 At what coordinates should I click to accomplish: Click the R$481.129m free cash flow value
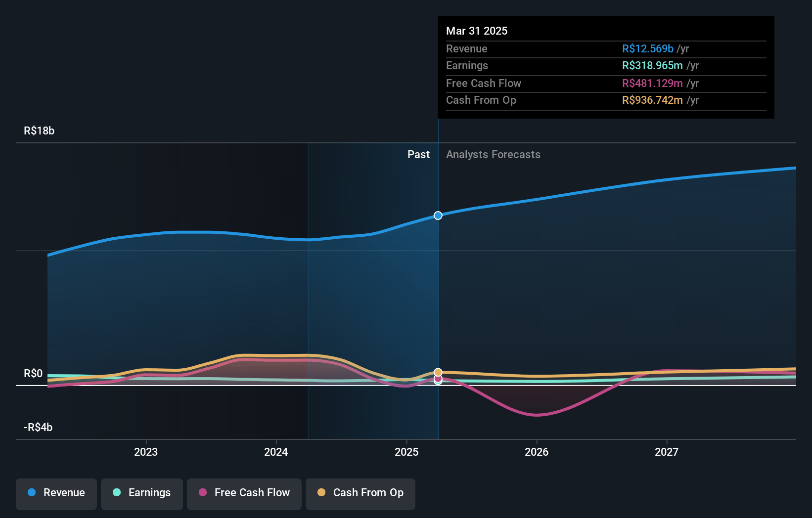click(x=652, y=84)
